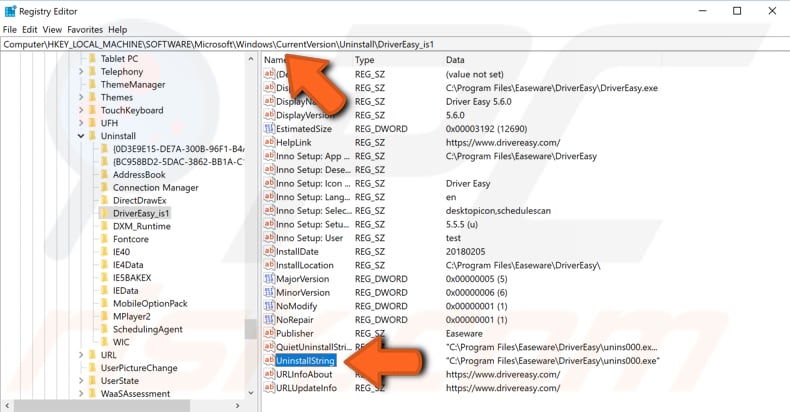The width and height of the screenshot is (790, 412).
Task: Select the MPlayer2 folder icon
Action: pos(105,316)
